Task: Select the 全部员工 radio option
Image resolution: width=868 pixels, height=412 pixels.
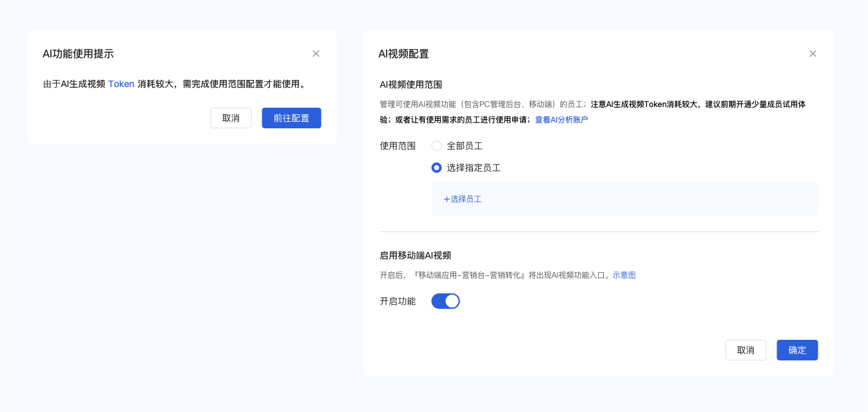Action: click(x=436, y=146)
